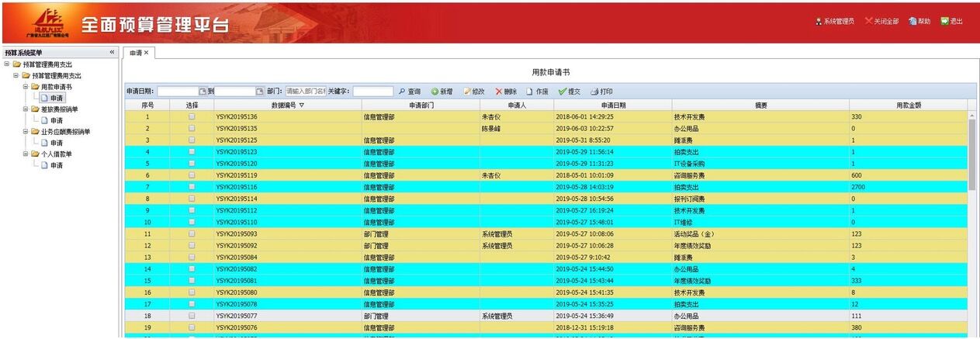Open 申请 under 个人借款单
This screenshot has height=339, width=980.
pyautogui.click(x=57, y=165)
